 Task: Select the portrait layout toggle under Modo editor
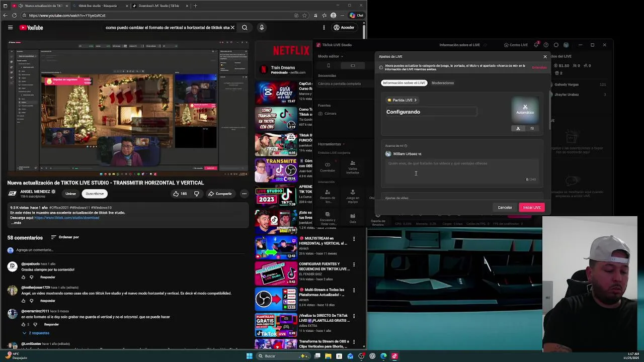click(x=329, y=65)
